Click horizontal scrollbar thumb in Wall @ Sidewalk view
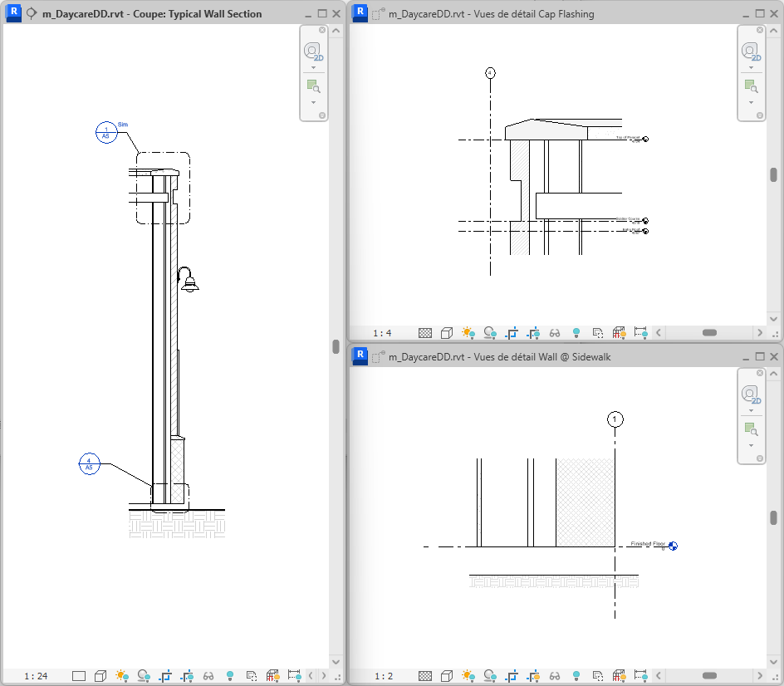 click(709, 676)
